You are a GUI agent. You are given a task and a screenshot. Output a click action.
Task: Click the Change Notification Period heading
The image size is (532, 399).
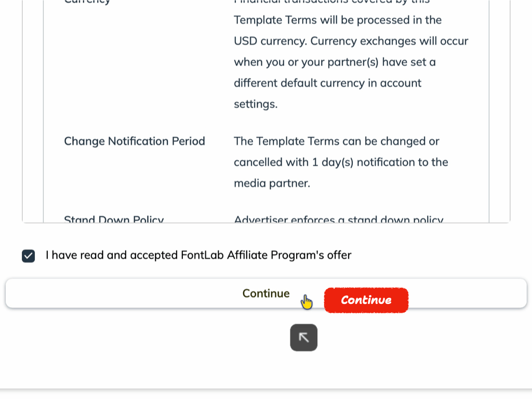[135, 141]
